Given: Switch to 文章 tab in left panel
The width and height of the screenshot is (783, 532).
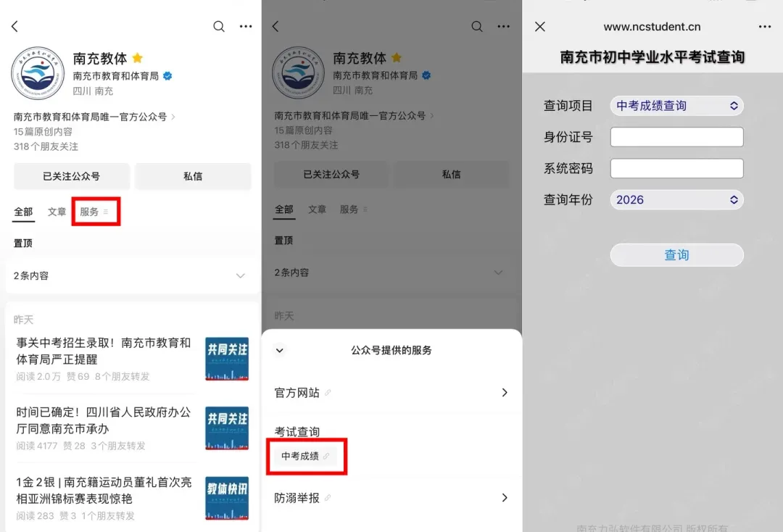Looking at the screenshot, I should point(57,212).
